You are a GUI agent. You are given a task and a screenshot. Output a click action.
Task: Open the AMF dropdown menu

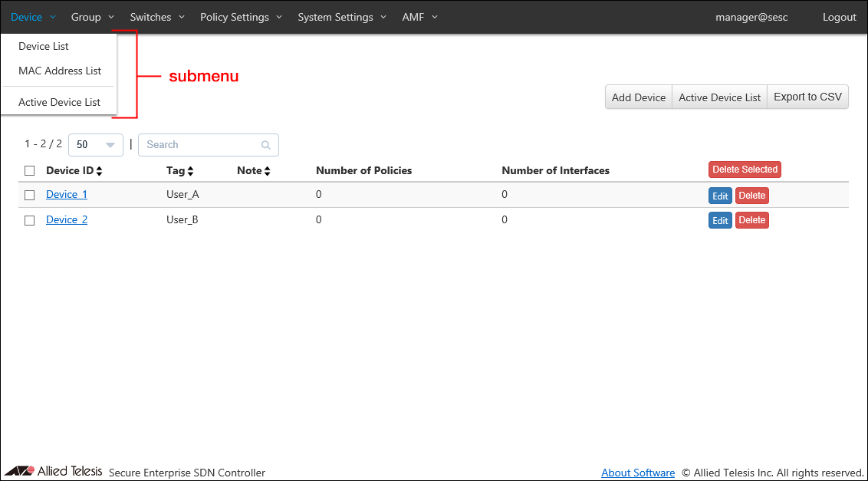419,17
